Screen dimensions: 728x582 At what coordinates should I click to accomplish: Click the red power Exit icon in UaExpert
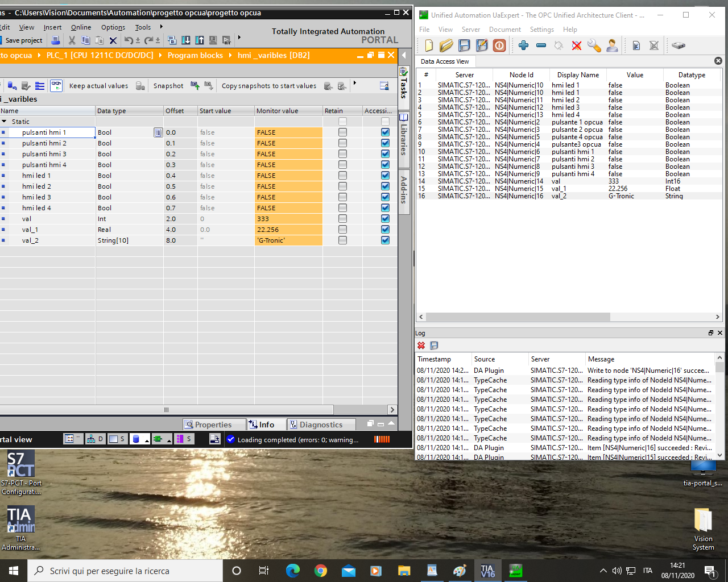point(499,45)
